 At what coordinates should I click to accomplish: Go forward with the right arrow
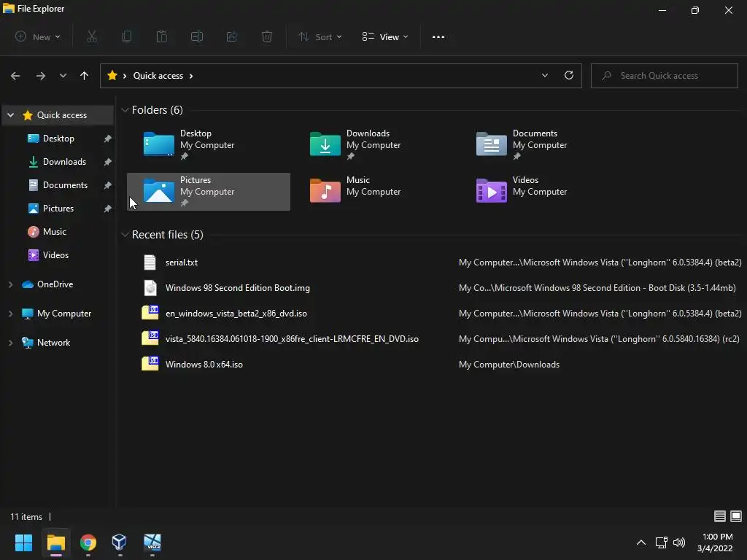pos(41,76)
